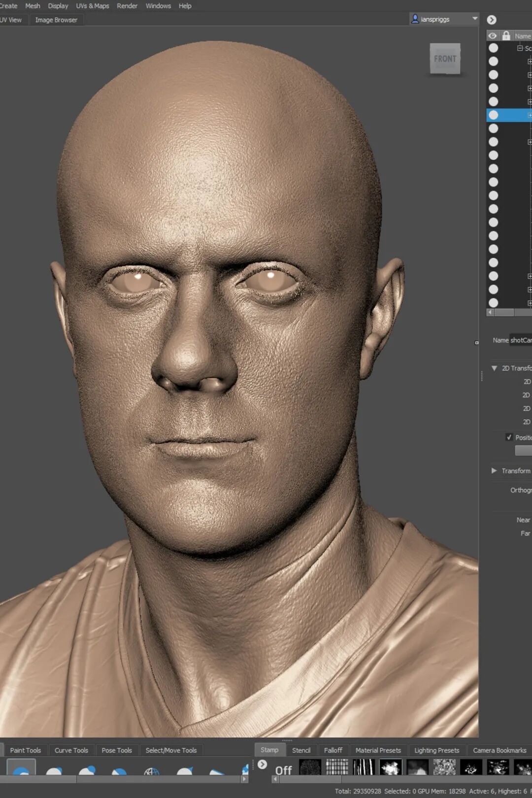The height and width of the screenshot is (798, 532).
Task: Click the tool tray horizontal scrollbar thumb
Action: 38,779
